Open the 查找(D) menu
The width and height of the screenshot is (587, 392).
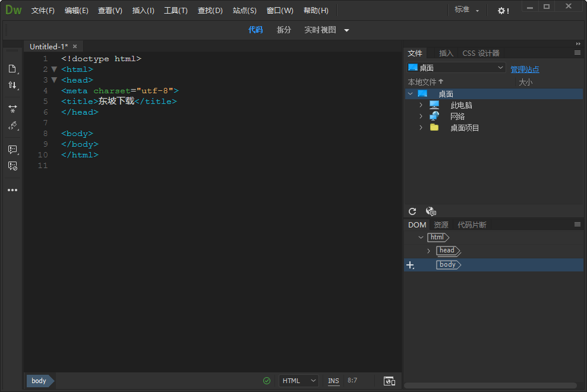tap(210, 11)
